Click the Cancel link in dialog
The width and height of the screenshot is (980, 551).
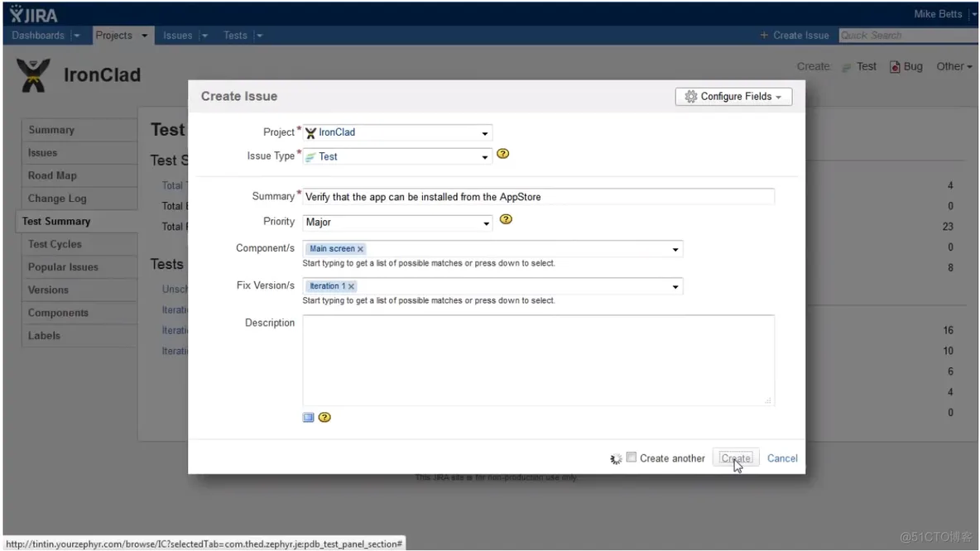coord(782,458)
